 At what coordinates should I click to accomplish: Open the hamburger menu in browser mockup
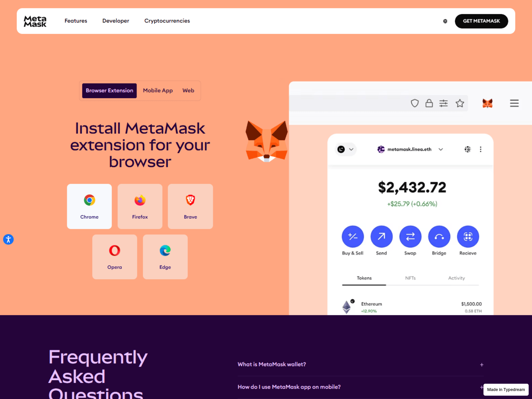(514, 103)
